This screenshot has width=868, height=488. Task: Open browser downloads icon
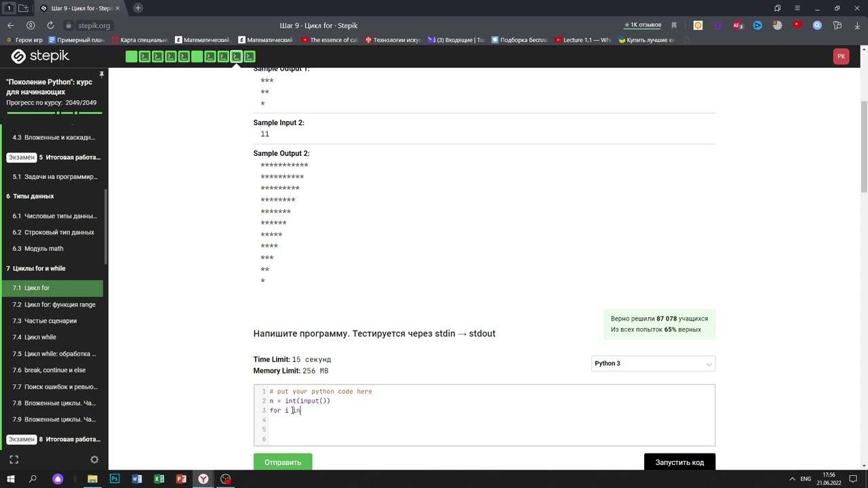857,25
